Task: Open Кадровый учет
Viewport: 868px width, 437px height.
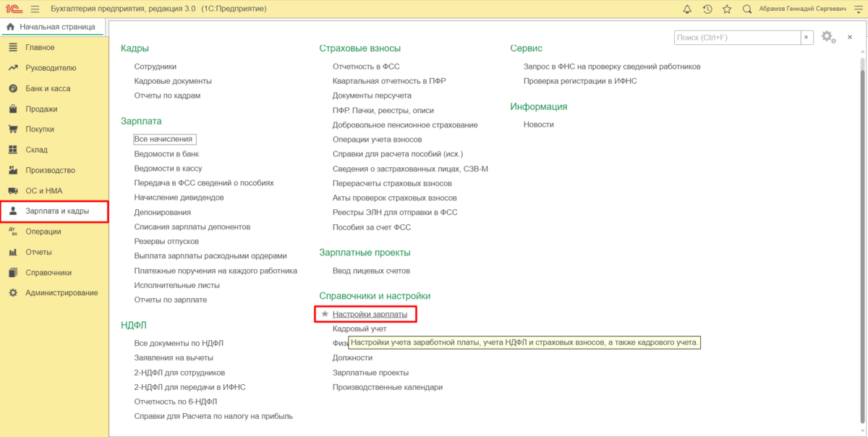Action: point(359,329)
